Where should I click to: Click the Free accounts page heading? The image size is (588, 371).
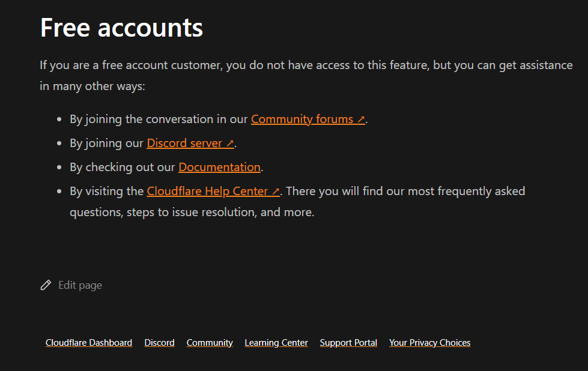coord(121,27)
